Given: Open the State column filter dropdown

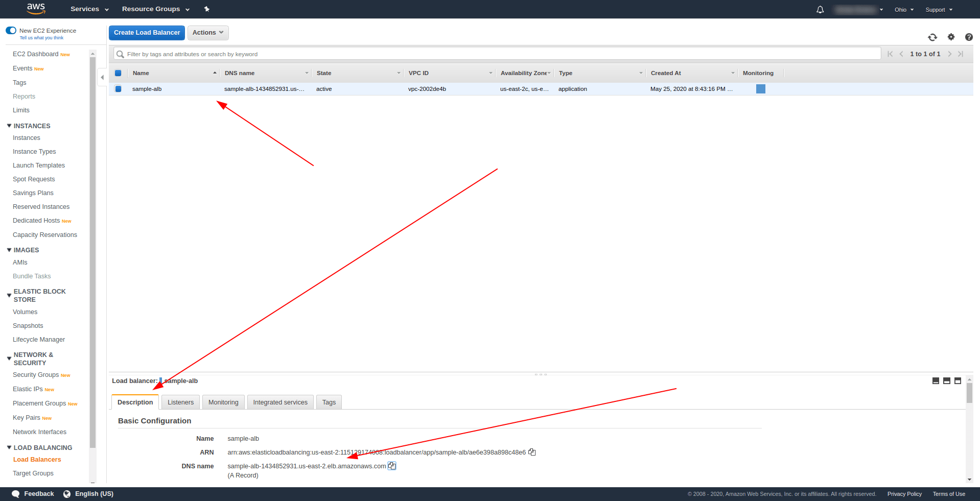Looking at the screenshot, I should 399,73.
